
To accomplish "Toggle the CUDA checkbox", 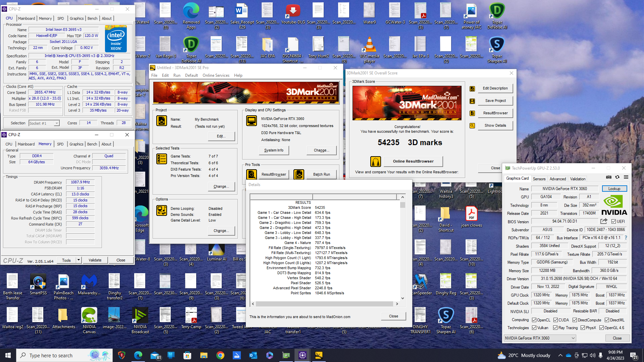I will 556,320.
